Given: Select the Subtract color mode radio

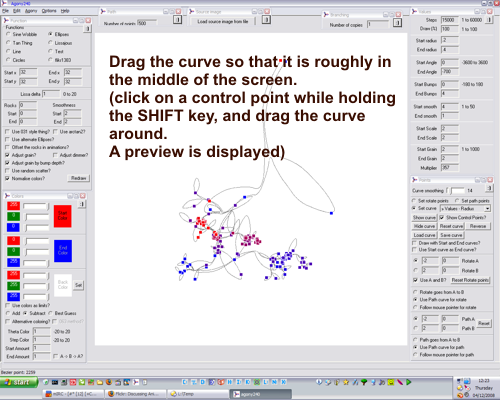Looking at the screenshot, I should [25, 313].
